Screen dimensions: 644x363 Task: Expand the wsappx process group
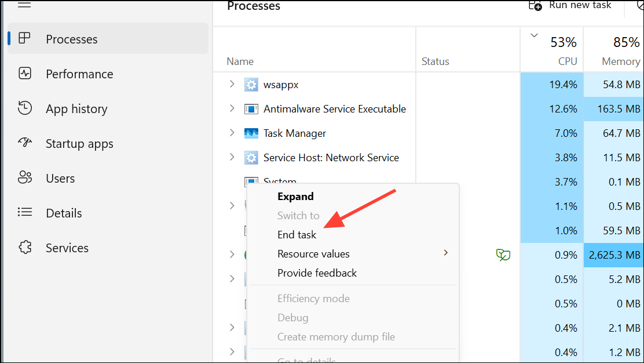point(232,84)
